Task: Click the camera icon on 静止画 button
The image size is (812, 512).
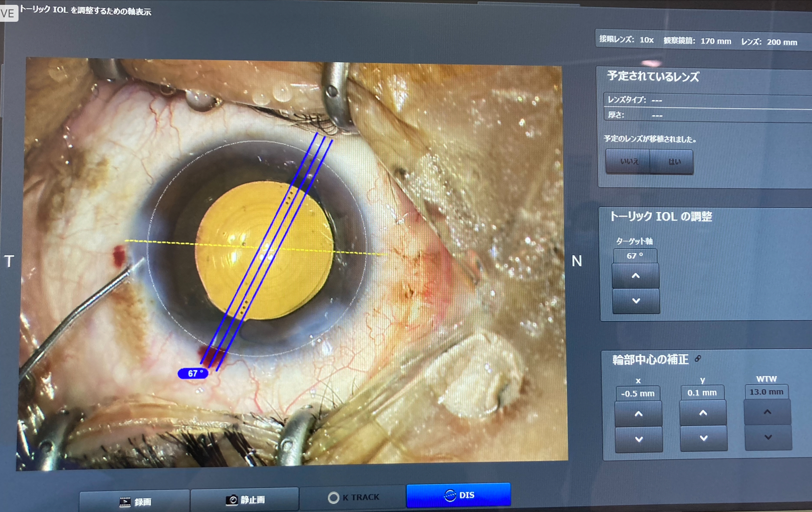Action: point(232,500)
